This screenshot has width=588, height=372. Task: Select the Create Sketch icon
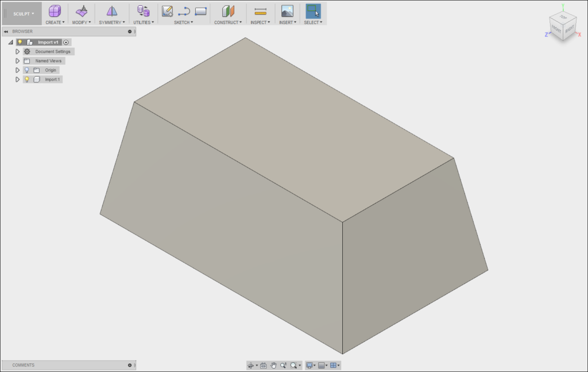click(168, 10)
